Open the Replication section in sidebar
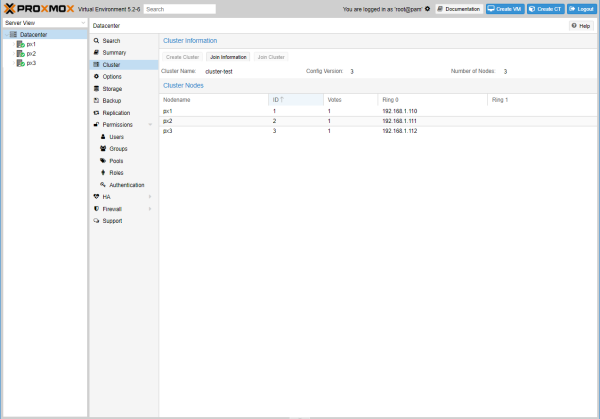 pyautogui.click(x=116, y=112)
